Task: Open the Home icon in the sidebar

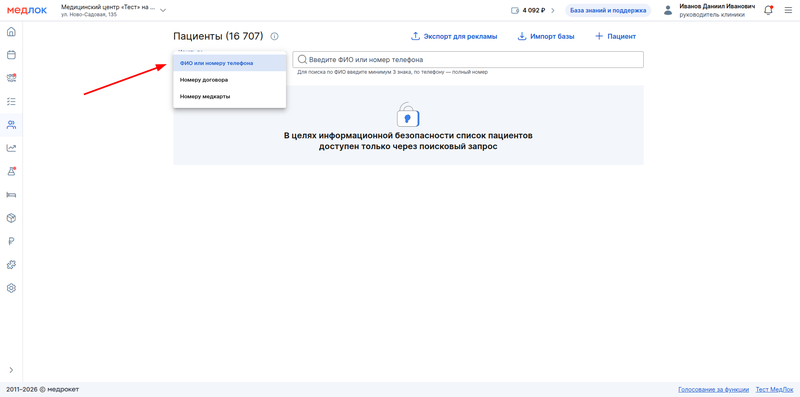Action: point(11,32)
